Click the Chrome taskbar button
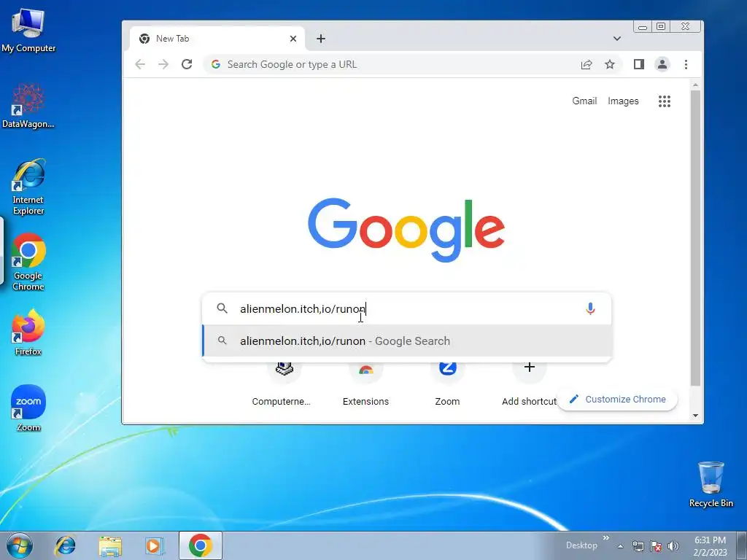The image size is (747, 560). point(201,545)
